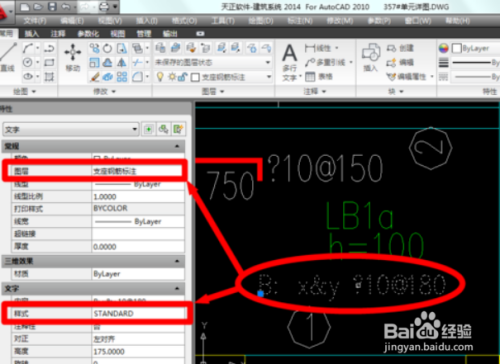Open the ByLayer color dropdown
The image size is (500, 364).
tap(476, 48)
